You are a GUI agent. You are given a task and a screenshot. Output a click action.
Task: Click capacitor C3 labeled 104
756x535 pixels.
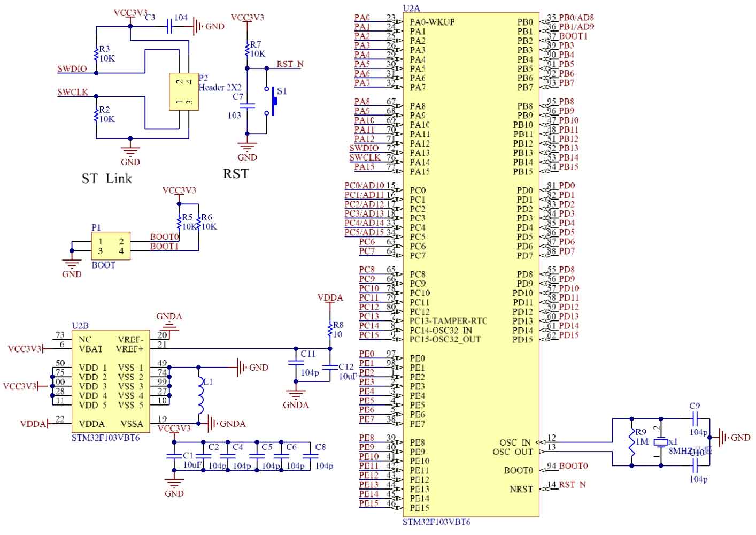[x=170, y=26]
